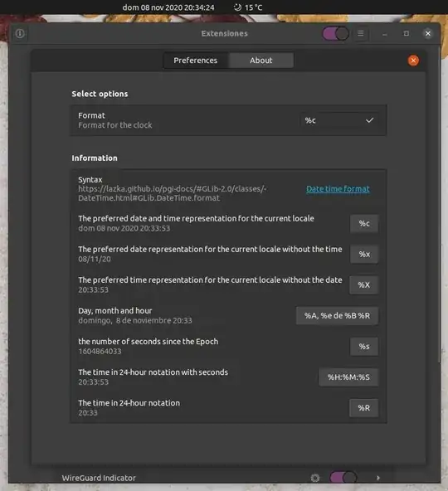This screenshot has width=448, height=491.
Task: Open the Date time format link
Action: point(338,189)
